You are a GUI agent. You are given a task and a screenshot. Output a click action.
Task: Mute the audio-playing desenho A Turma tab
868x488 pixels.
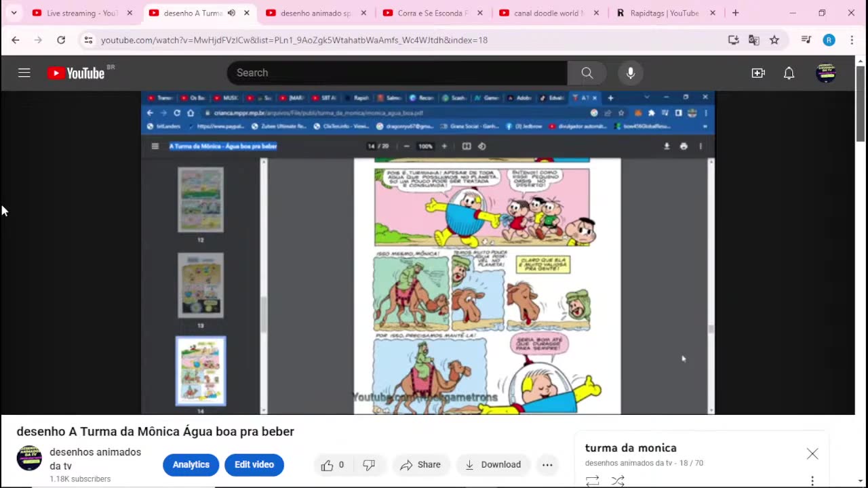tap(231, 13)
